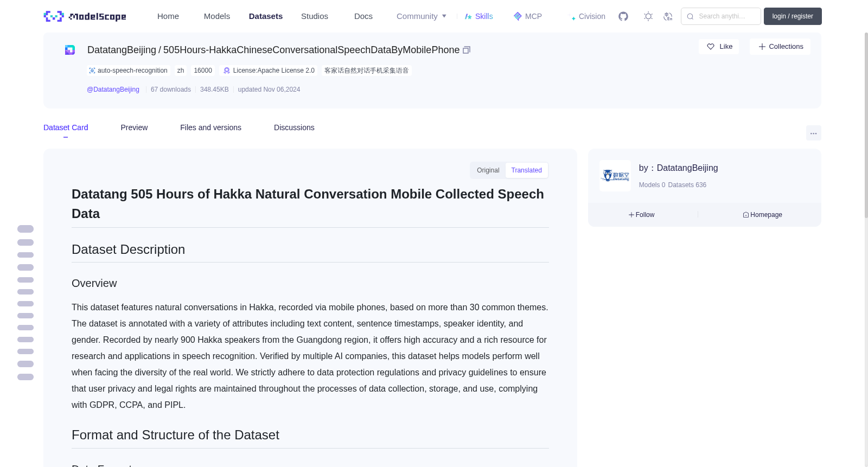
Task: Click the ModelScope logo
Action: click(x=85, y=16)
